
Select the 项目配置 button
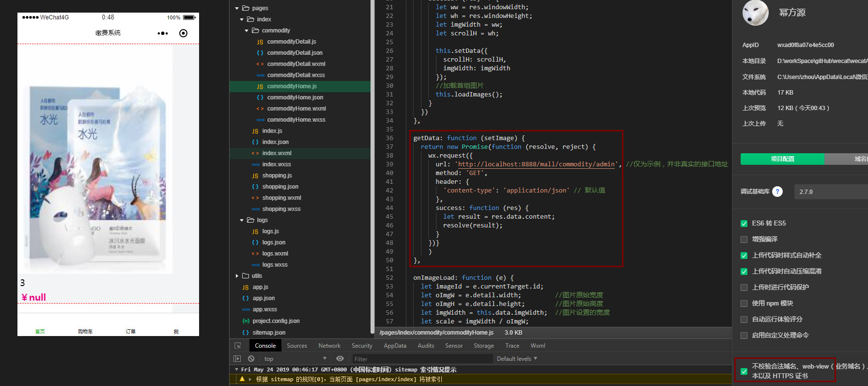(x=782, y=159)
